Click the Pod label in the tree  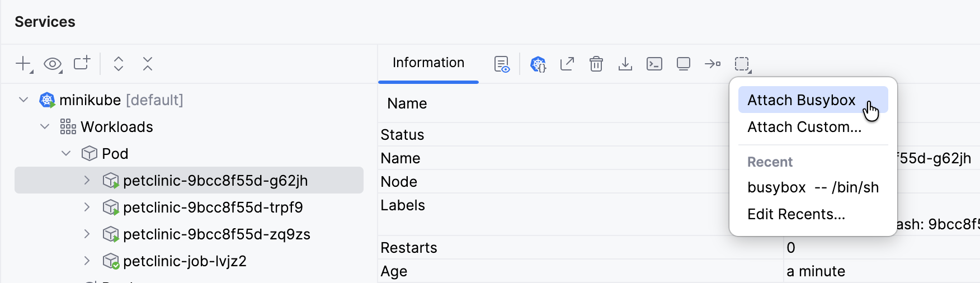tap(115, 154)
